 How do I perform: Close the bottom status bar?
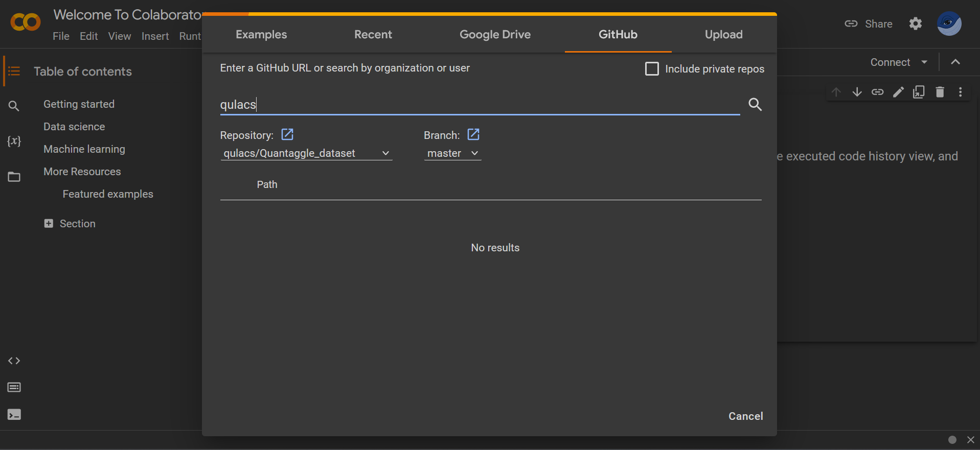(971, 440)
